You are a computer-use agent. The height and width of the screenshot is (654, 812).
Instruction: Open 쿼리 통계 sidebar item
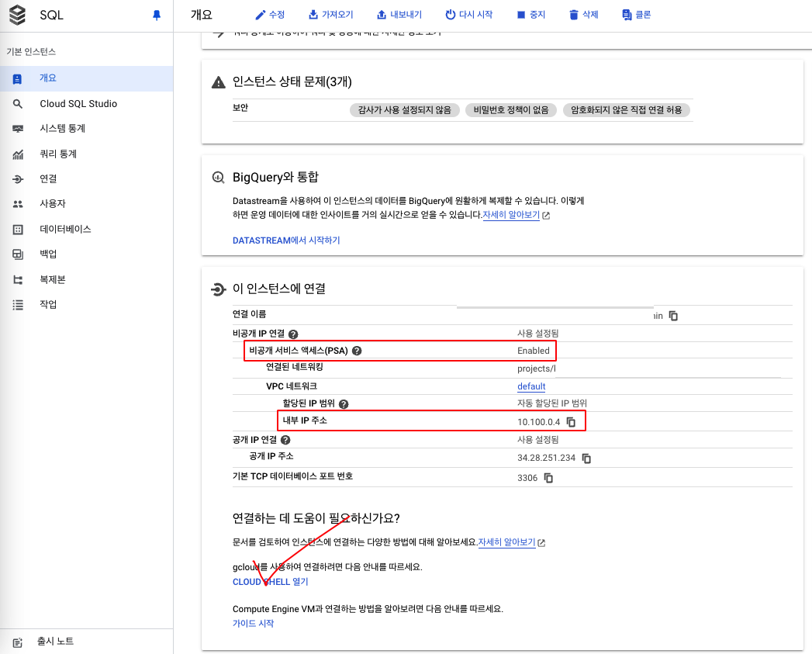[x=87, y=154]
